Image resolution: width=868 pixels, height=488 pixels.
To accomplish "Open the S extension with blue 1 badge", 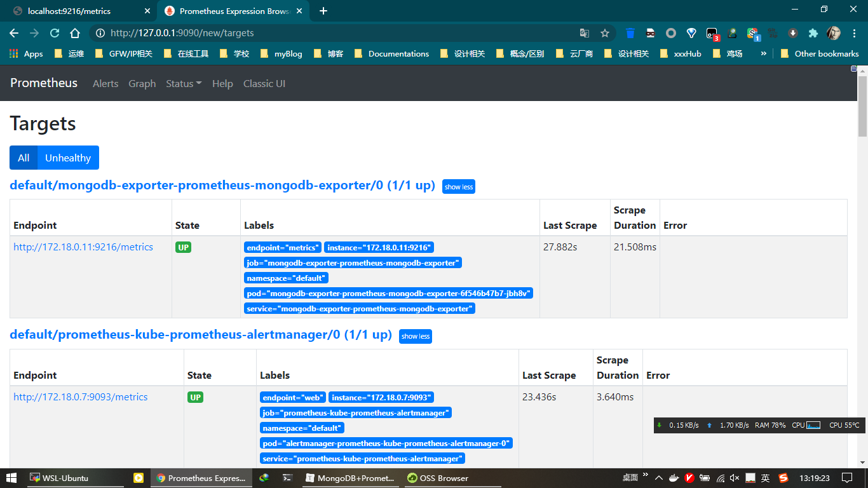I will (x=753, y=34).
